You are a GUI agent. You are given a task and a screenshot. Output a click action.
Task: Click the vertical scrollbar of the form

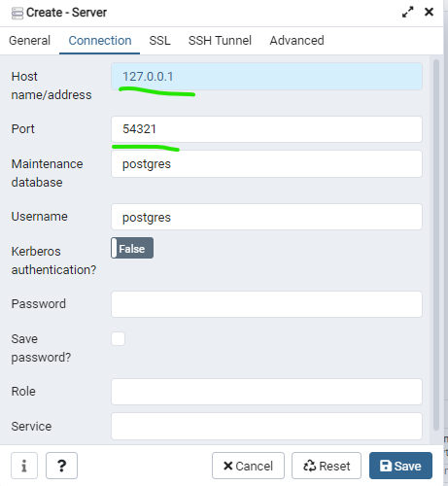(436, 245)
